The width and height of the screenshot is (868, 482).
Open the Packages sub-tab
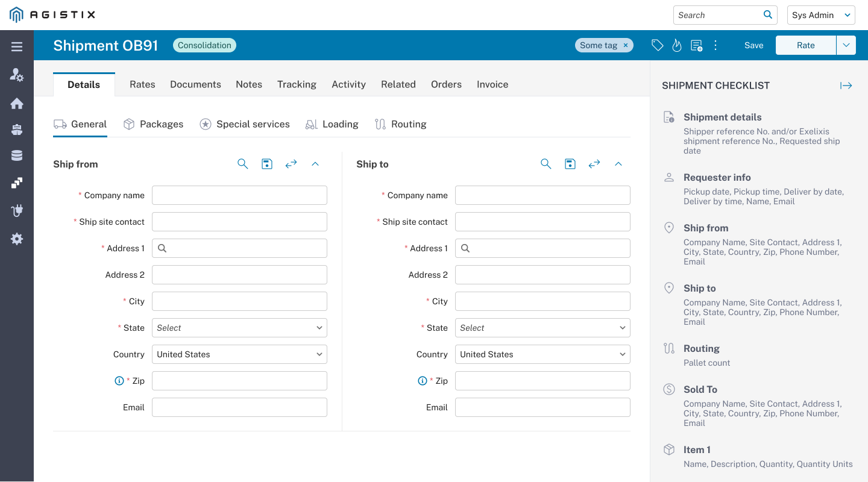154,124
